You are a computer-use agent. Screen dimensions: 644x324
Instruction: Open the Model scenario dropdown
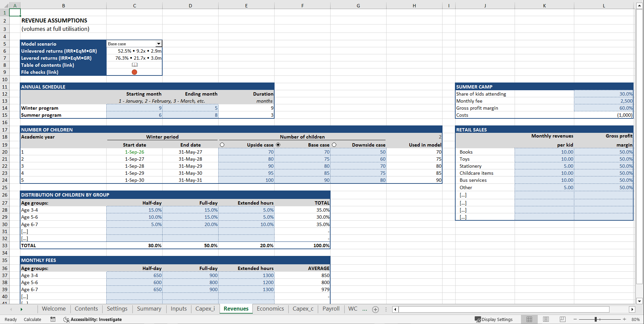click(x=159, y=44)
